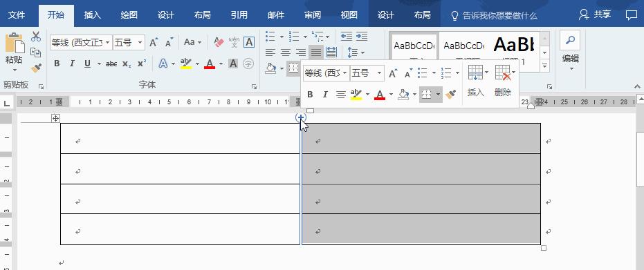Click the mini toolbar Bullets icon
Image resolution: width=644 pixels, height=270 pixels.
[x=422, y=73]
